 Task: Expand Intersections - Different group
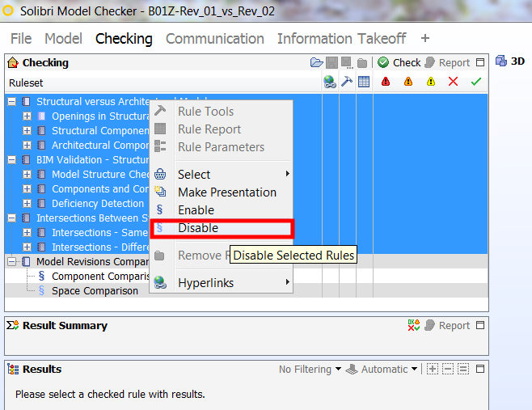click(27, 247)
